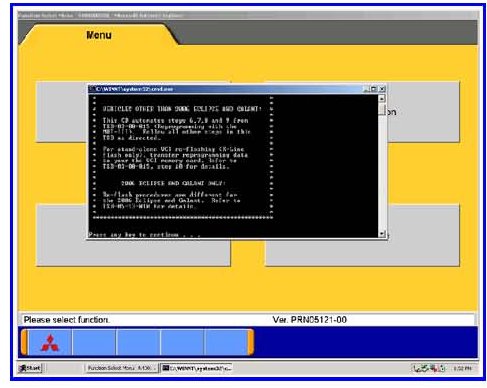Click the Start button's Windows flag icon
487x388 pixels.
point(23,368)
